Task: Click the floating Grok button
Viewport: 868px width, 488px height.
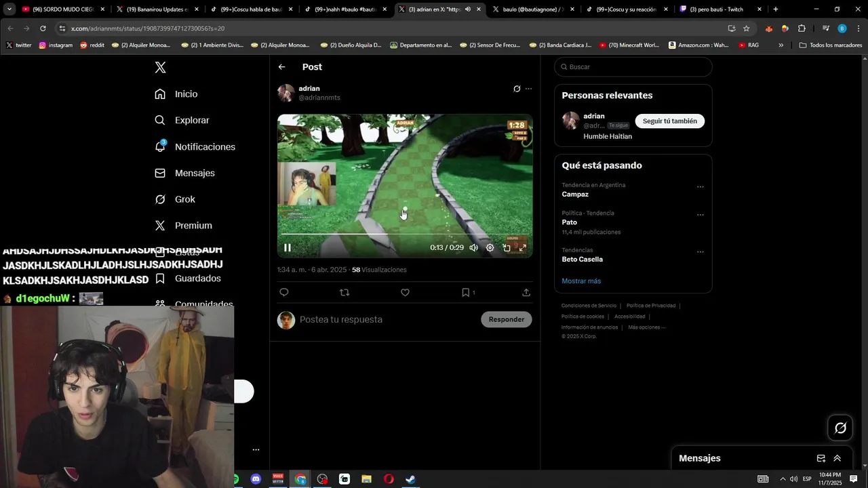Action: 840,428
